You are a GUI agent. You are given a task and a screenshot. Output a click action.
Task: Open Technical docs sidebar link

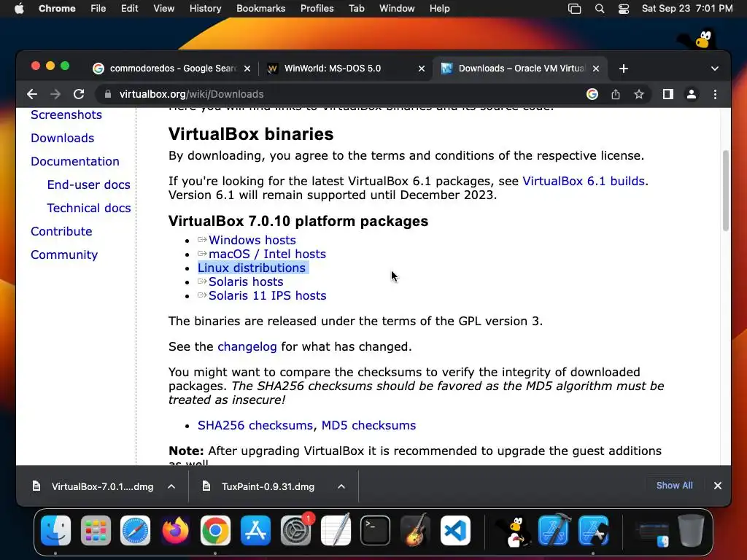88,208
